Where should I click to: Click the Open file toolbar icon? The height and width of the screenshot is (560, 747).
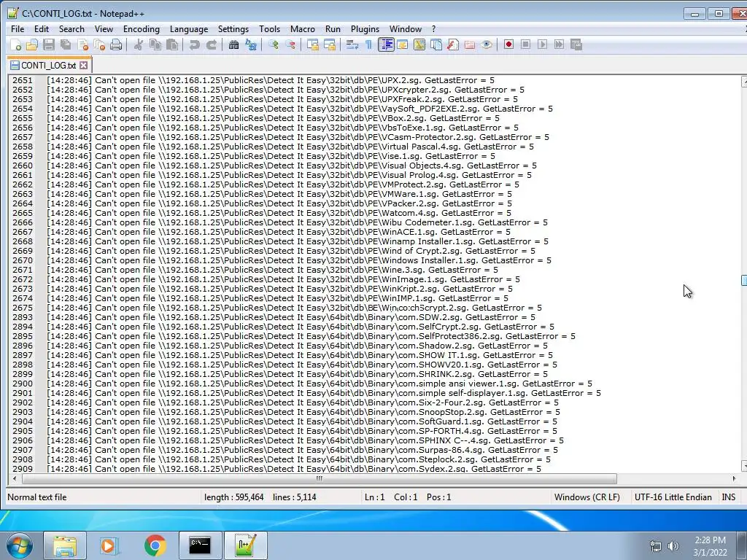32,44
